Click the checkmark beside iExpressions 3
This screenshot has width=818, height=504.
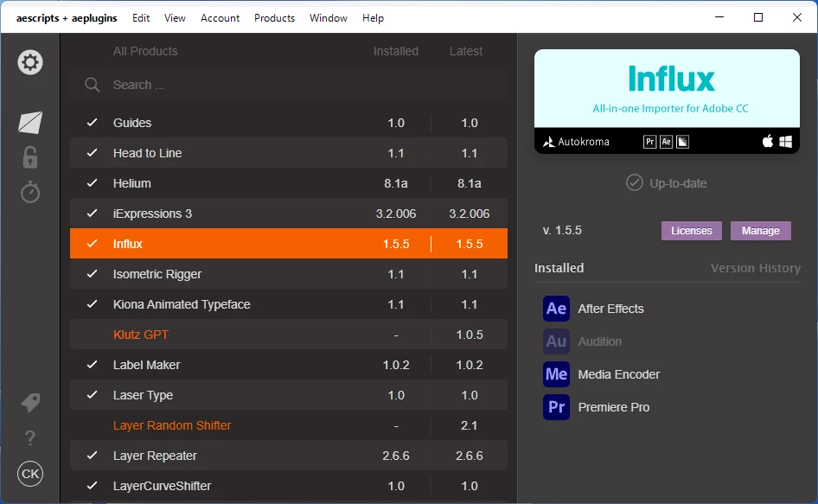pyautogui.click(x=92, y=214)
